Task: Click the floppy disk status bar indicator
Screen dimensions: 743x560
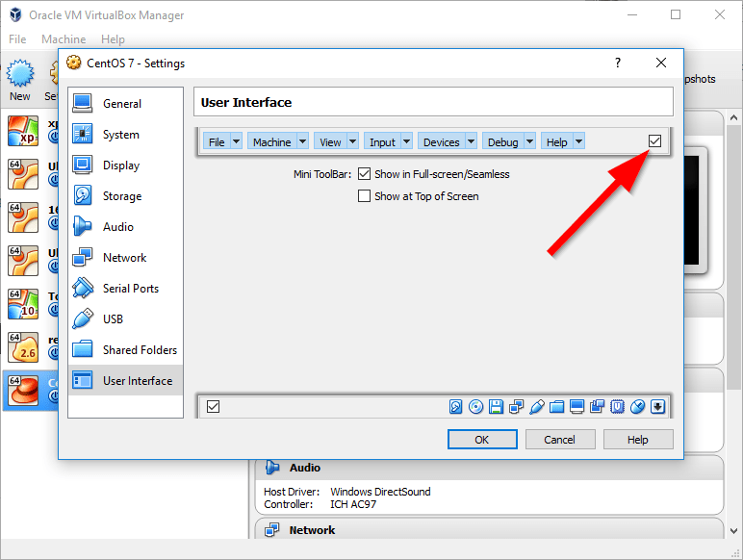Action: 496,406
